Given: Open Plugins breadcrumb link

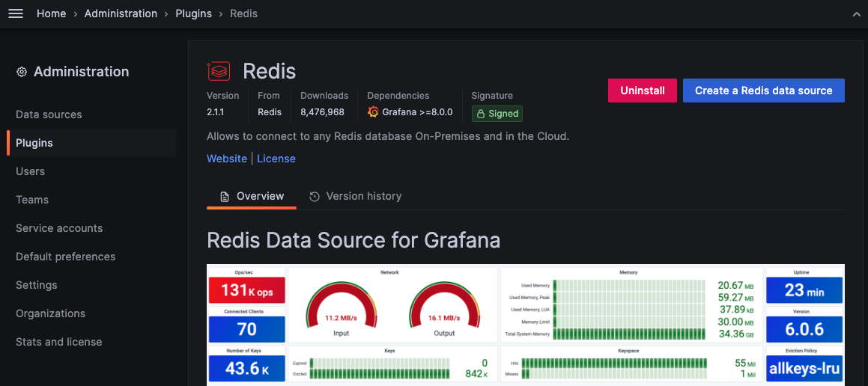Looking at the screenshot, I should (x=194, y=13).
